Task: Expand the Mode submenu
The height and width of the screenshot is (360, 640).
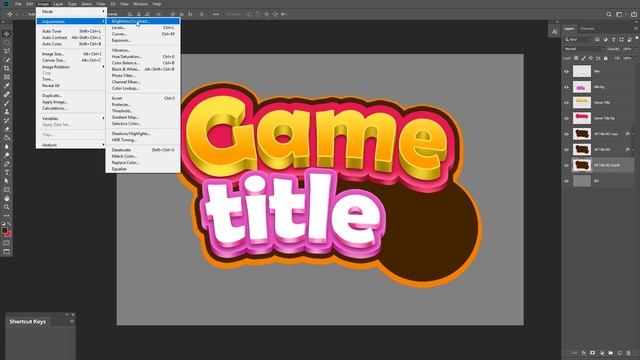Action: [x=71, y=11]
